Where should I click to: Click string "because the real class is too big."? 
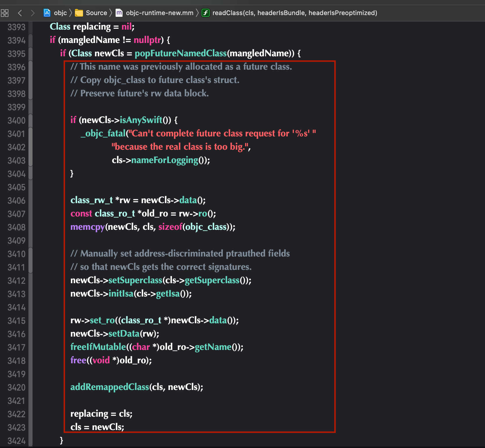(180, 147)
